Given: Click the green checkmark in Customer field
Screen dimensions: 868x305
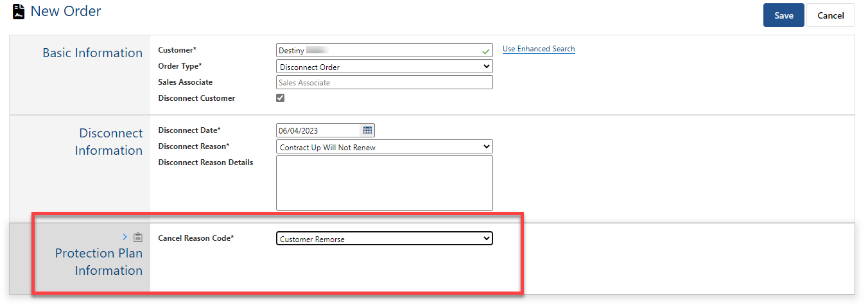Looking at the screenshot, I should point(485,50).
